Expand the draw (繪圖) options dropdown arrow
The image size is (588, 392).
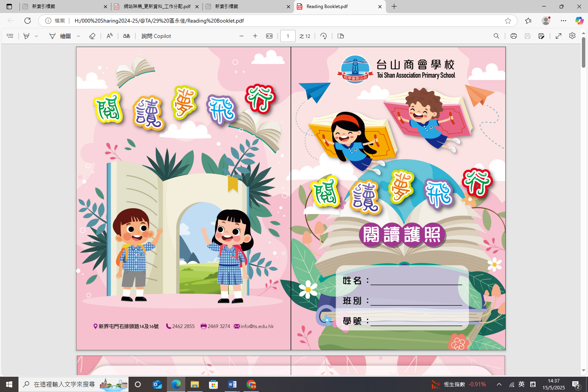[x=78, y=36]
